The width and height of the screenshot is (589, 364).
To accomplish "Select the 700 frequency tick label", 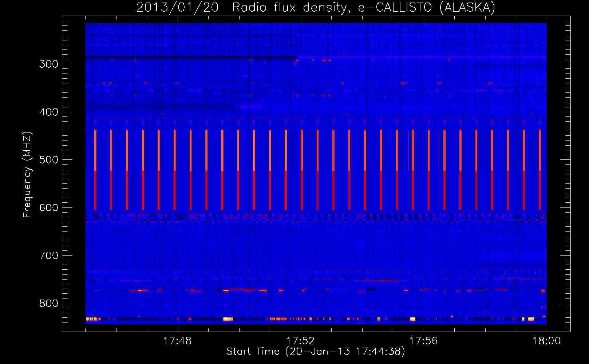I will [49, 256].
